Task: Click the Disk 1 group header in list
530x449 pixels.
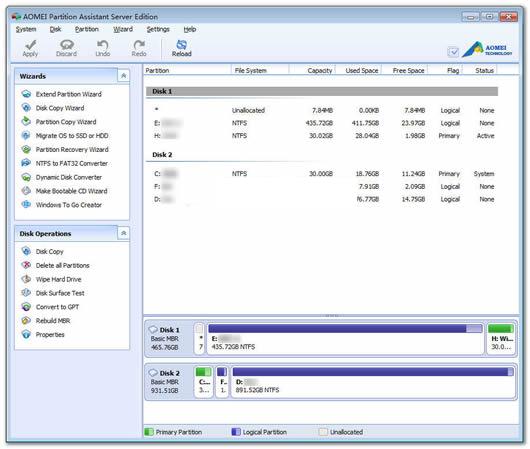Action: 322,91
